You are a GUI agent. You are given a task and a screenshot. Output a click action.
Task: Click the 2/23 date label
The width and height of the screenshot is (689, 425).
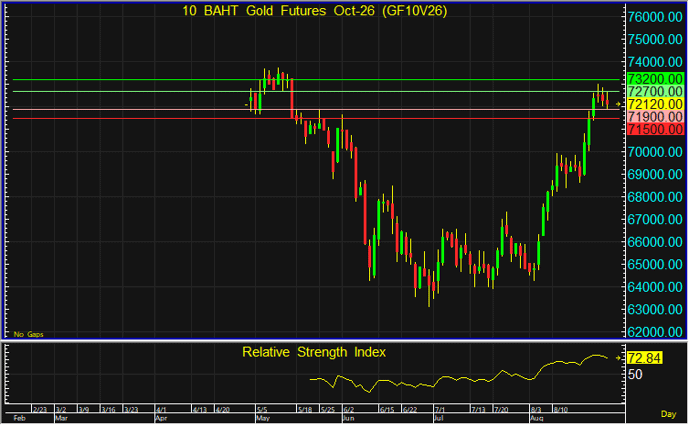coord(40,410)
